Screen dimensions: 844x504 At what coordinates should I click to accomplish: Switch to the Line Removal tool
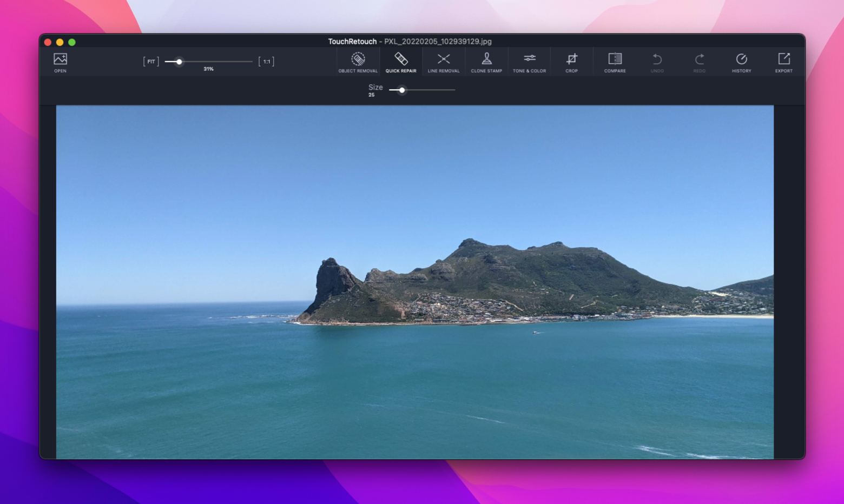[x=443, y=61]
